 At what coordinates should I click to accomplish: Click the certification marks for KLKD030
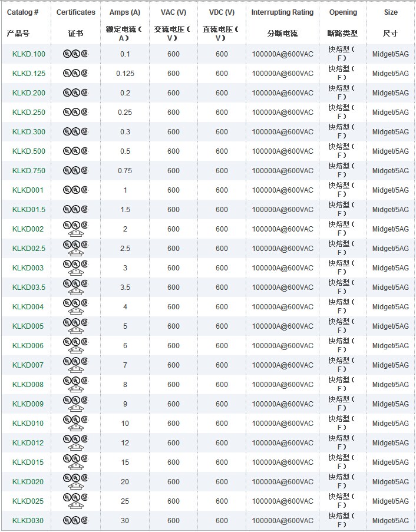[75, 520]
